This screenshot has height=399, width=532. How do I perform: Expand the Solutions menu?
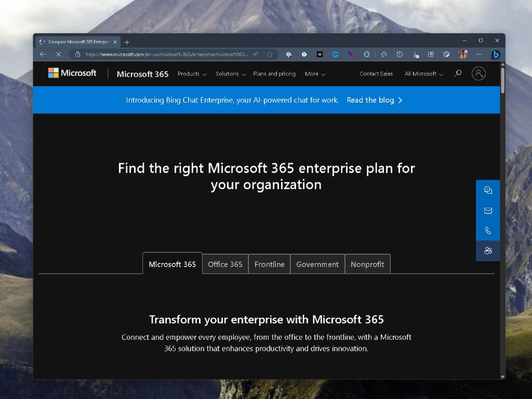[x=231, y=74]
